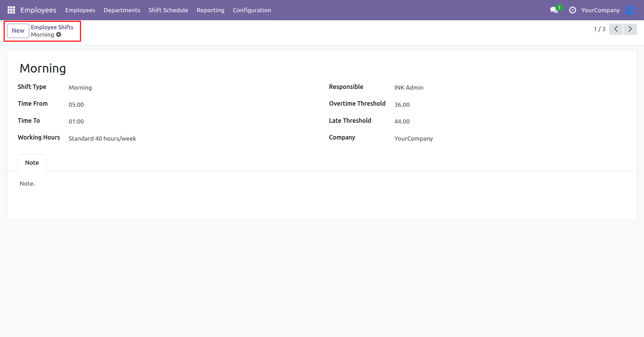Screen dimensions: 644x337
Task: Open the activities clock icon
Action: pos(572,10)
